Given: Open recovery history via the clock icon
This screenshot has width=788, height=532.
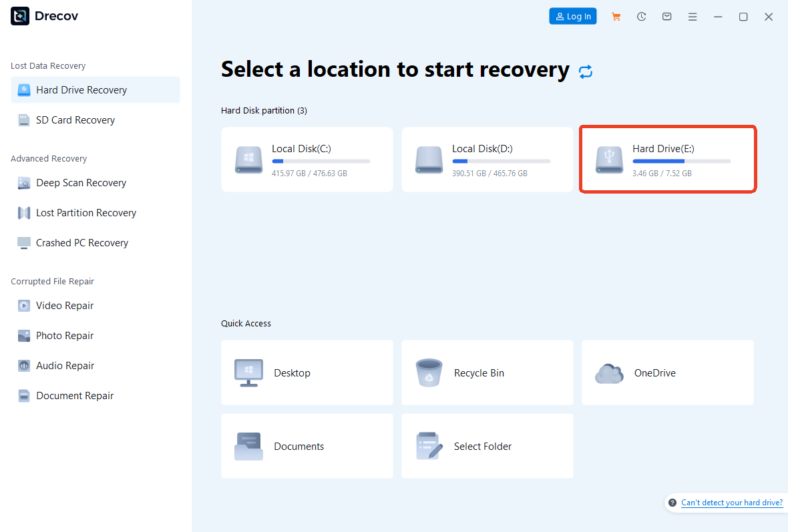Looking at the screenshot, I should (x=641, y=16).
